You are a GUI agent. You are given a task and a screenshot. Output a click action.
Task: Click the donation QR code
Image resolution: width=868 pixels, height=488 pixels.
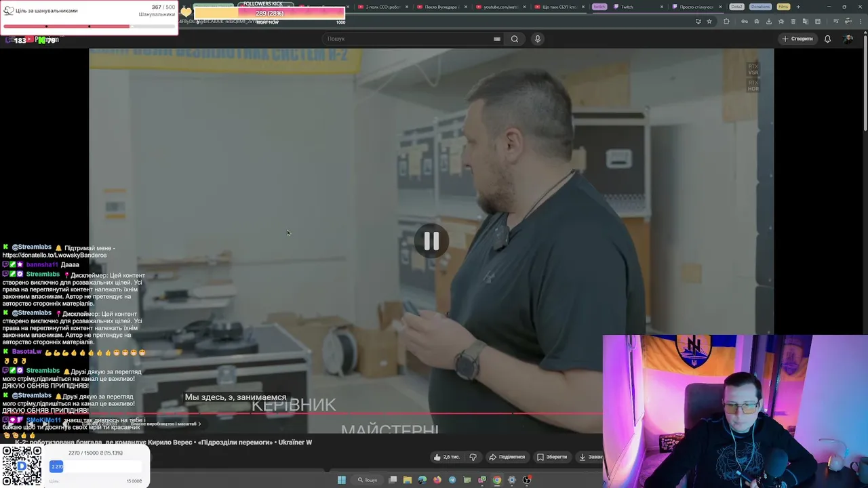22,466
